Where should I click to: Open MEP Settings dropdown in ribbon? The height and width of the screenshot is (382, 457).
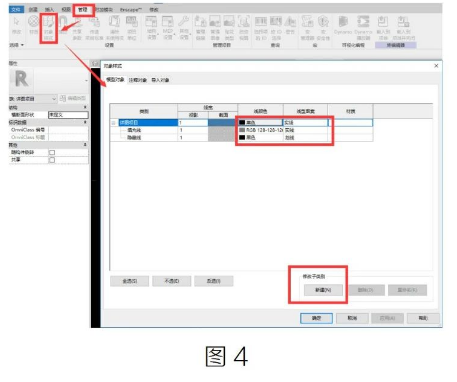pyautogui.click(x=168, y=28)
